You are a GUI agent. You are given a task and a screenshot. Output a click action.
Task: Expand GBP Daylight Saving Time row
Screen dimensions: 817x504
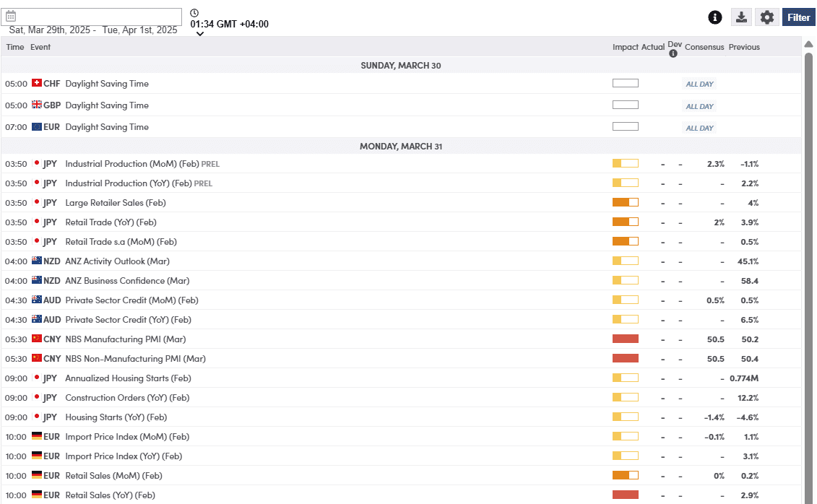click(107, 105)
